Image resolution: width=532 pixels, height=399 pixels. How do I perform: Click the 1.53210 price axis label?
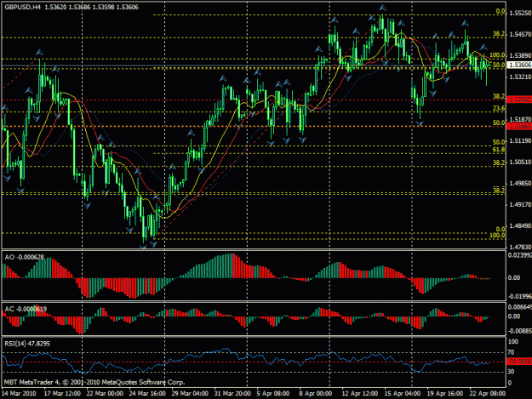[520, 77]
